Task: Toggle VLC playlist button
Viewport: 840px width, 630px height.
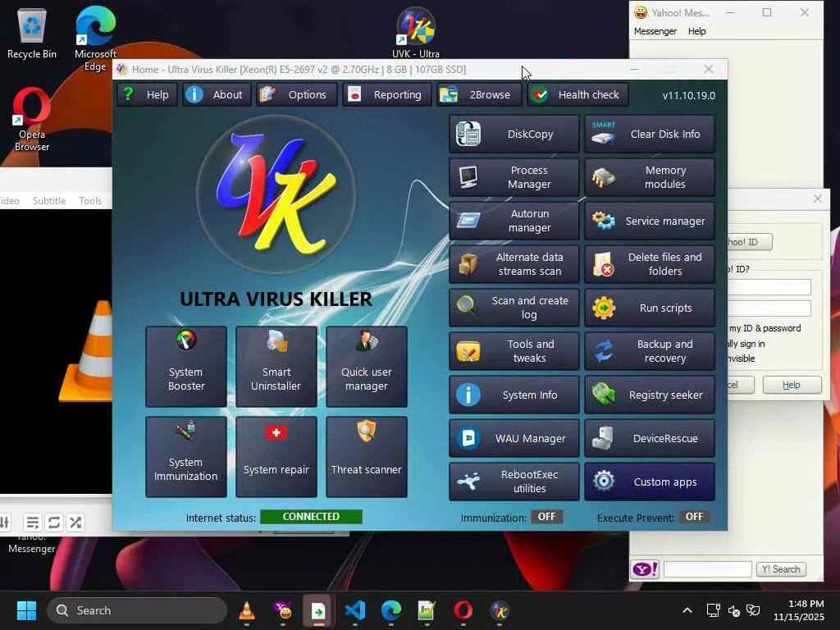Action: pyautogui.click(x=33, y=523)
